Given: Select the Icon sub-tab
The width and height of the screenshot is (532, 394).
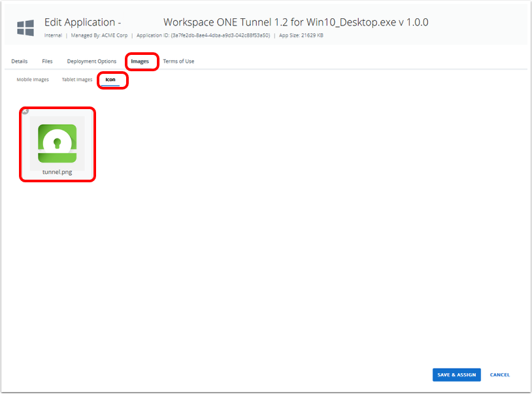Looking at the screenshot, I should 110,80.
